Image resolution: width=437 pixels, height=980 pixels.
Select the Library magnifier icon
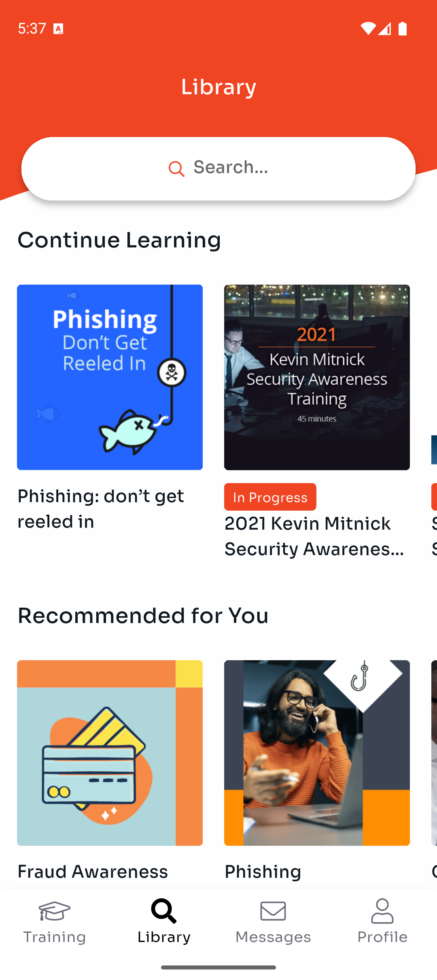pyautogui.click(x=164, y=911)
